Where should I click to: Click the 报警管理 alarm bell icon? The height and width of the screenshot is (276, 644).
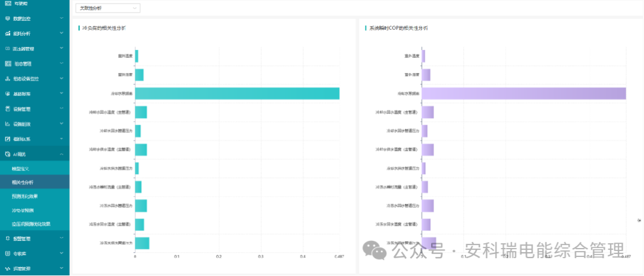[x=7, y=238]
